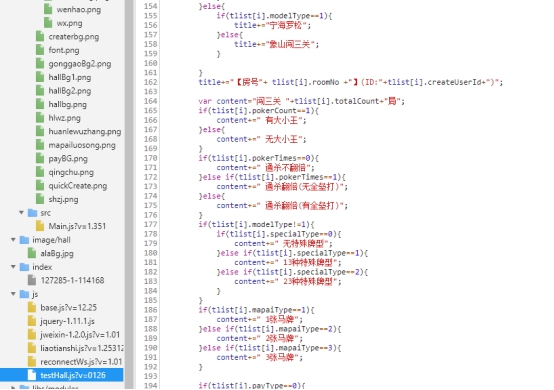Open reconnectWs.js script file
Viewport: 554px width, 390px height.
[x=81, y=362]
